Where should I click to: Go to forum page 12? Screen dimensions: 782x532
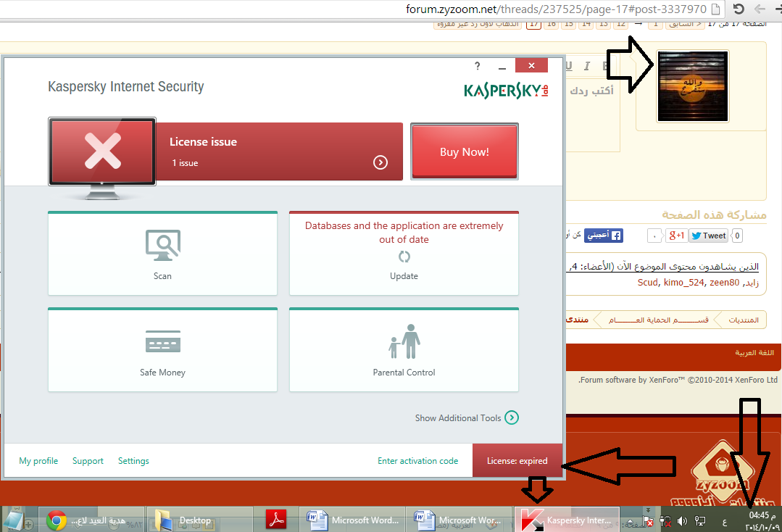pyautogui.click(x=621, y=24)
